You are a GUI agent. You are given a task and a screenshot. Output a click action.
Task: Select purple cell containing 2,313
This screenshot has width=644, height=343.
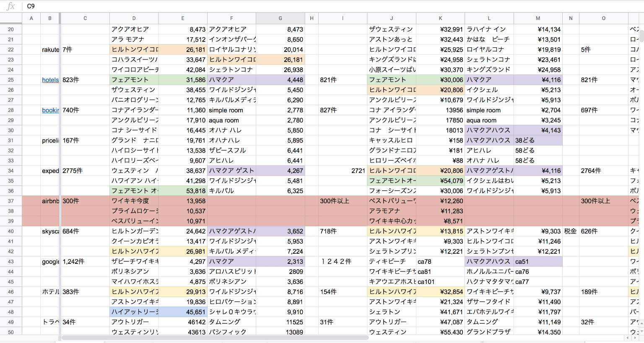pos(280,261)
